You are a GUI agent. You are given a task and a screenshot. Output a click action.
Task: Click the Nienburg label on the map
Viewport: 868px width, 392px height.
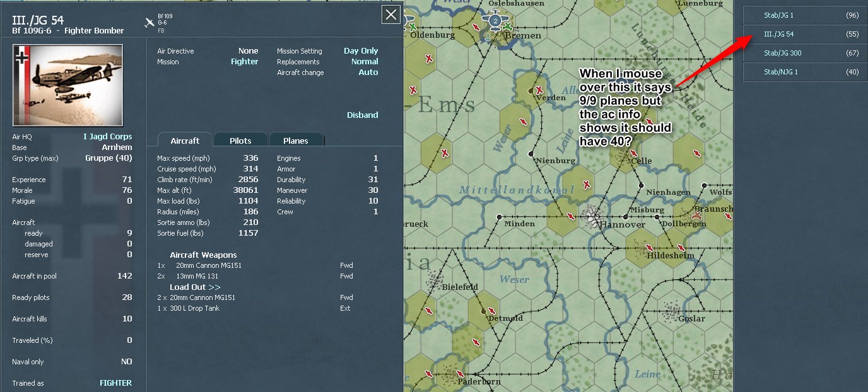[x=556, y=161]
